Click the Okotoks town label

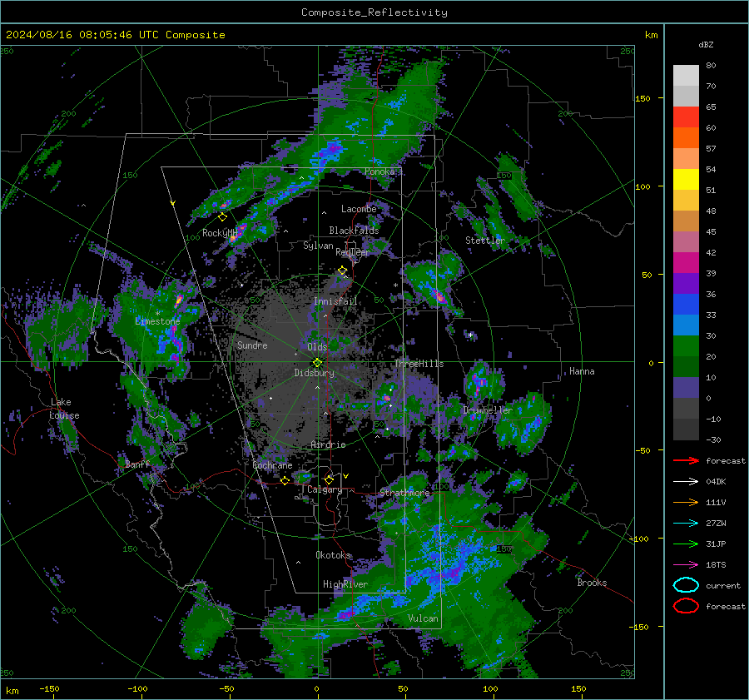334,555
